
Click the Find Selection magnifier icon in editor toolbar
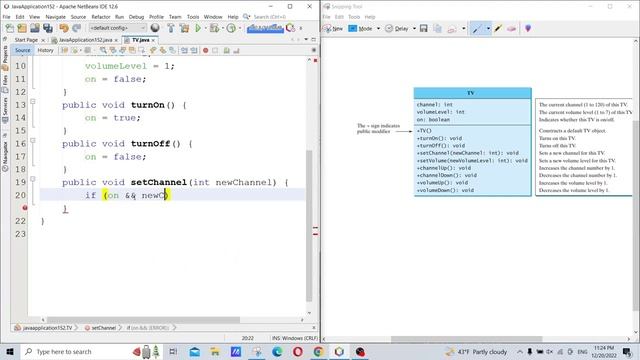(103, 50)
